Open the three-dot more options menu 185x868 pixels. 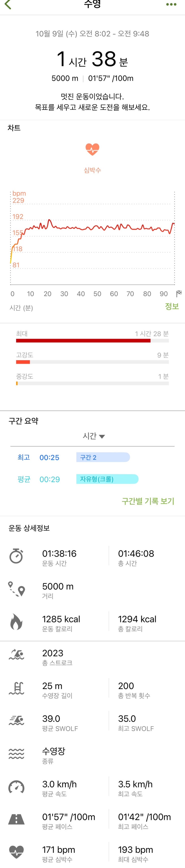click(171, 5)
